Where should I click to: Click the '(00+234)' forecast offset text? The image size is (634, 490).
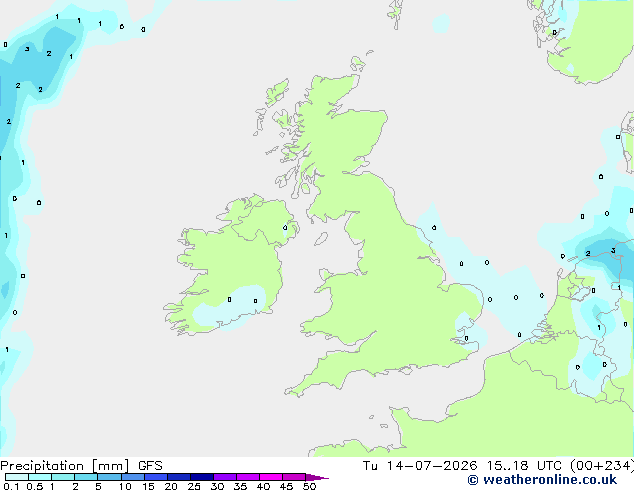pos(602,466)
